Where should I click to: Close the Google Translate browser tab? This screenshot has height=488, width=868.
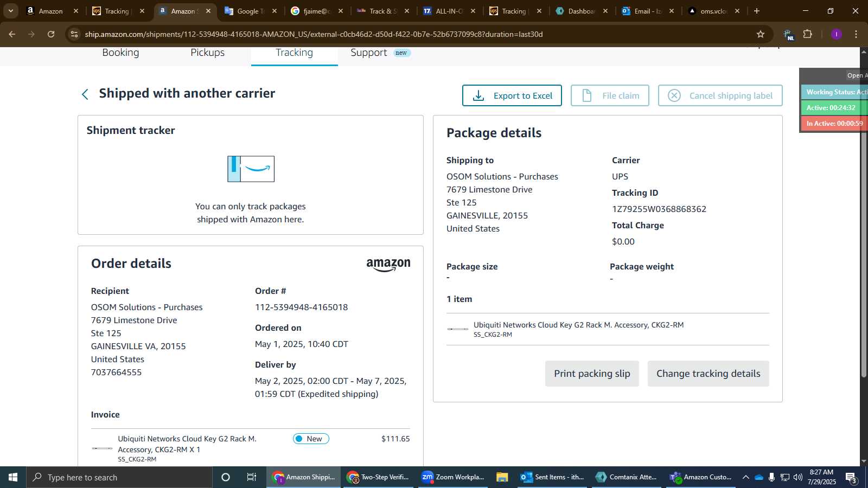(275, 11)
